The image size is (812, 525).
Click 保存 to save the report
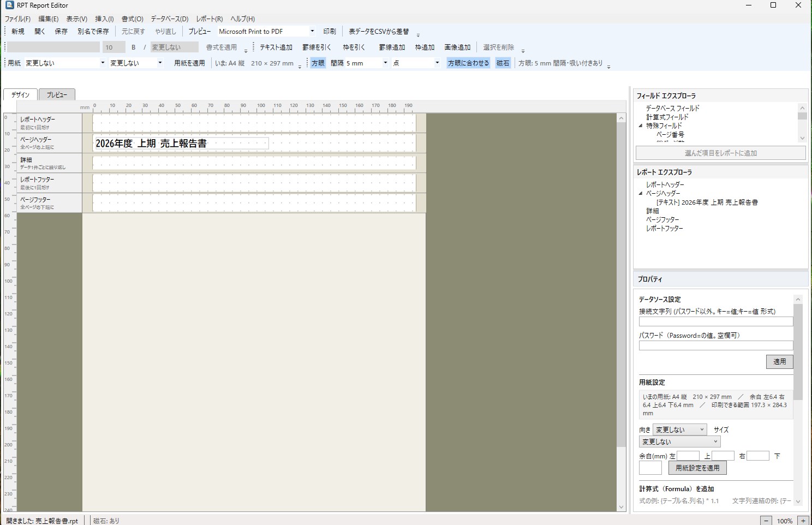pos(61,32)
